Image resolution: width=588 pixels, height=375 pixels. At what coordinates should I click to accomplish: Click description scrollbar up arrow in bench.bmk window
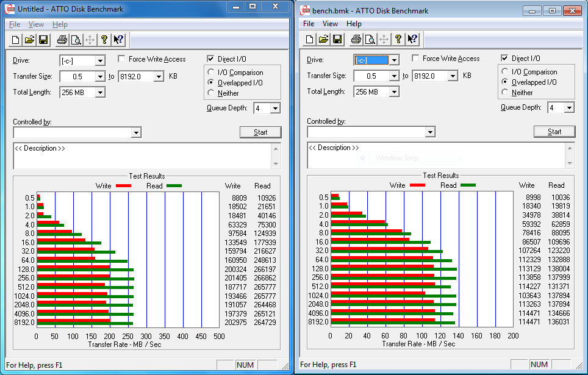tap(570, 148)
